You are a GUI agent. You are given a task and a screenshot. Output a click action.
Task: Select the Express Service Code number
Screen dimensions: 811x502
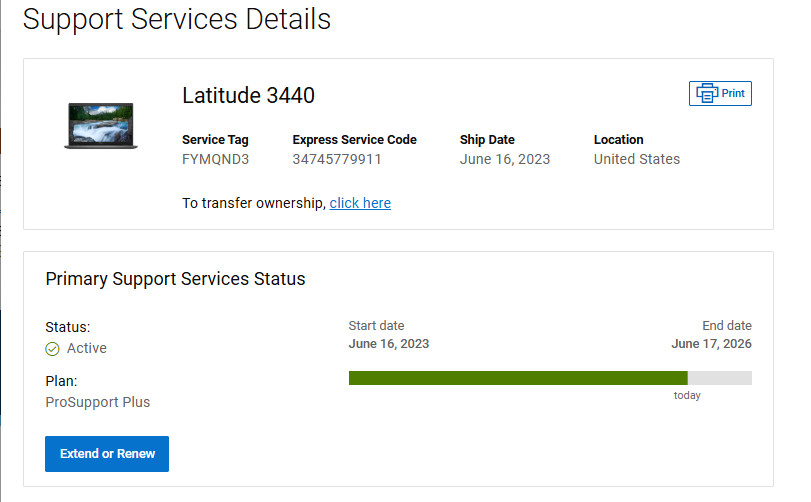point(337,159)
